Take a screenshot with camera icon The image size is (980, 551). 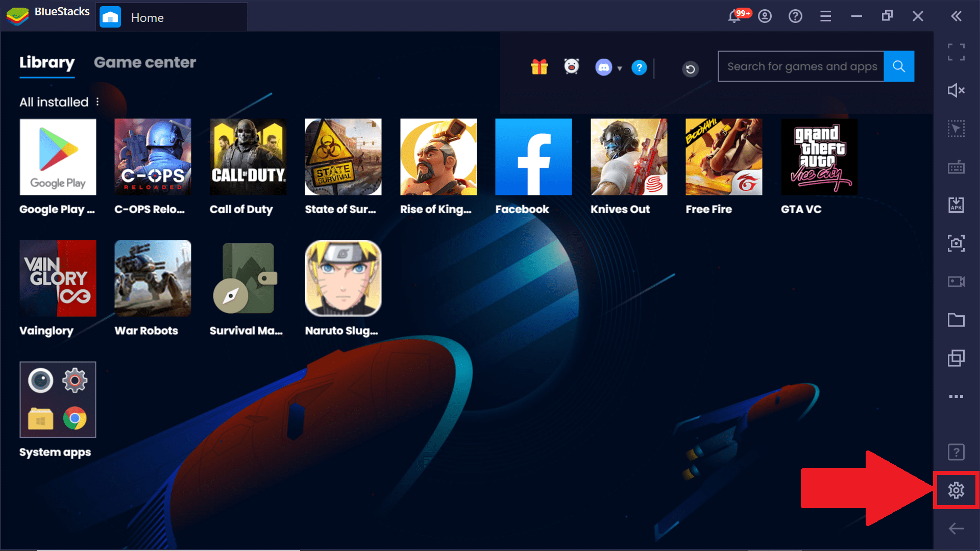tap(956, 243)
